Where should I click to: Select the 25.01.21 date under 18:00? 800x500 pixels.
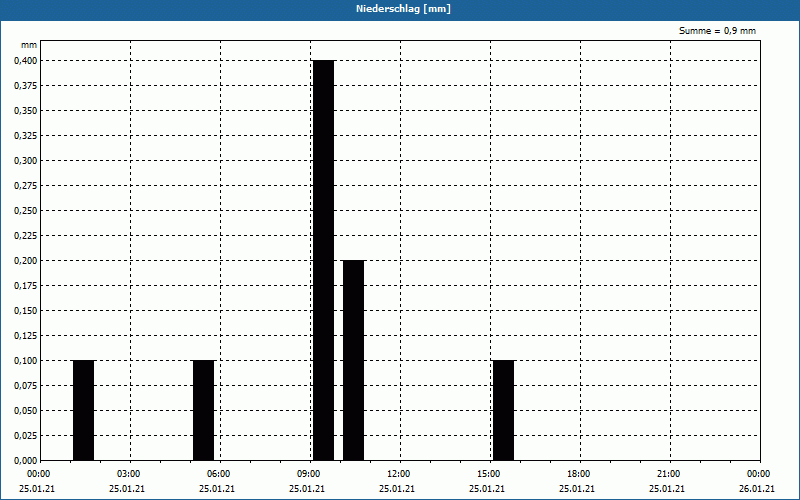click(x=577, y=489)
